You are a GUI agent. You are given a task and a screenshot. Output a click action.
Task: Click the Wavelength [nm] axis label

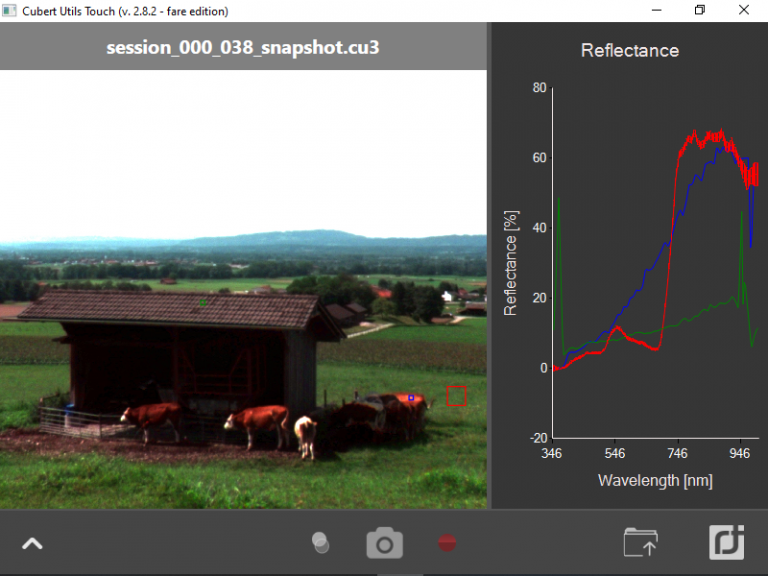coord(655,480)
